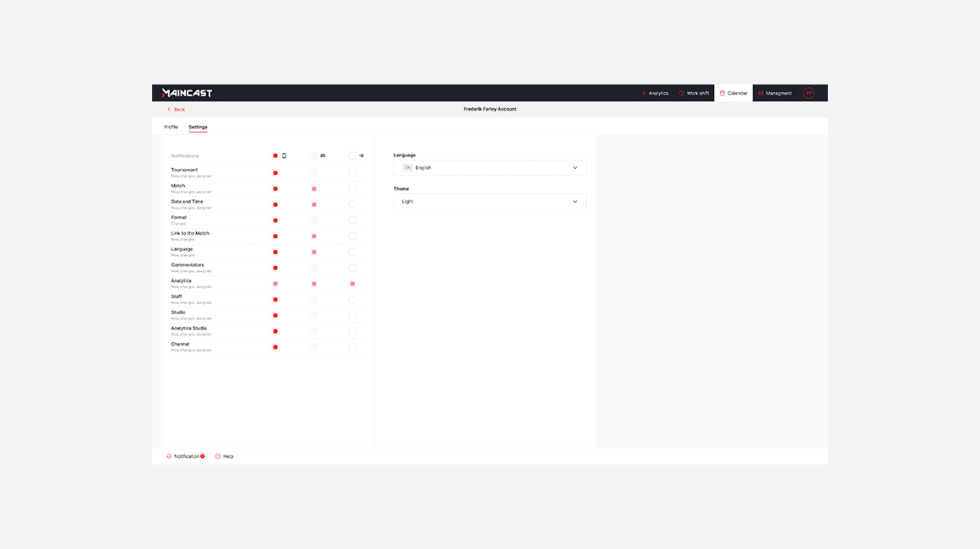Image resolution: width=980 pixels, height=549 pixels.
Task: Click the Discord notifications icon
Action: click(x=323, y=155)
